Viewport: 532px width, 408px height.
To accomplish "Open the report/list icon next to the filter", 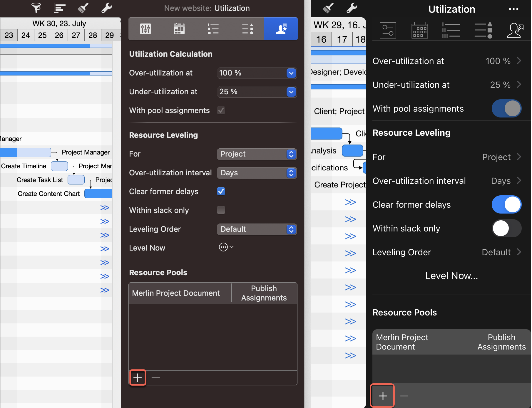I will click(59, 8).
